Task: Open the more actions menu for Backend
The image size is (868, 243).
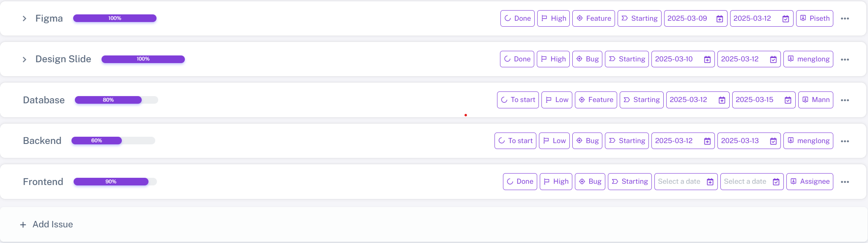Action: click(x=845, y=141)
